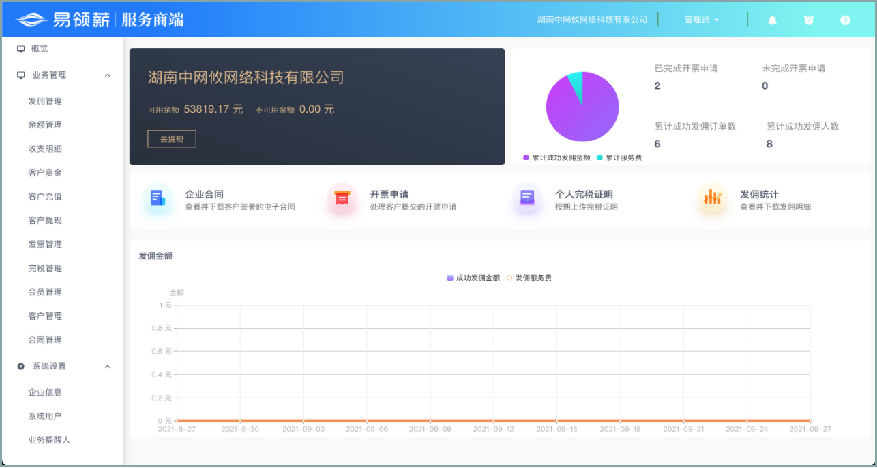This screenshot has height=468, width=877.
Task: Open the 企业合同 shortcut title
Action: pyautogui.click(x=204, y=195)
